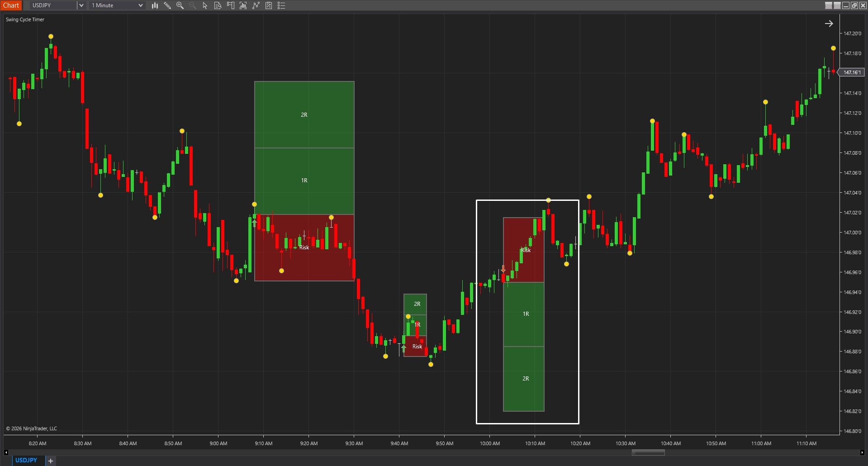Open the bar type candlestick icon
The height and width of the screenshot is (466, 868).
coord(155,5)
